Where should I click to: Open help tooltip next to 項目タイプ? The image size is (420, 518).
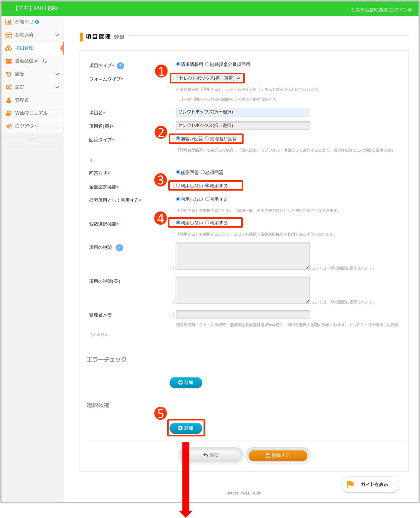click(120, 66)
